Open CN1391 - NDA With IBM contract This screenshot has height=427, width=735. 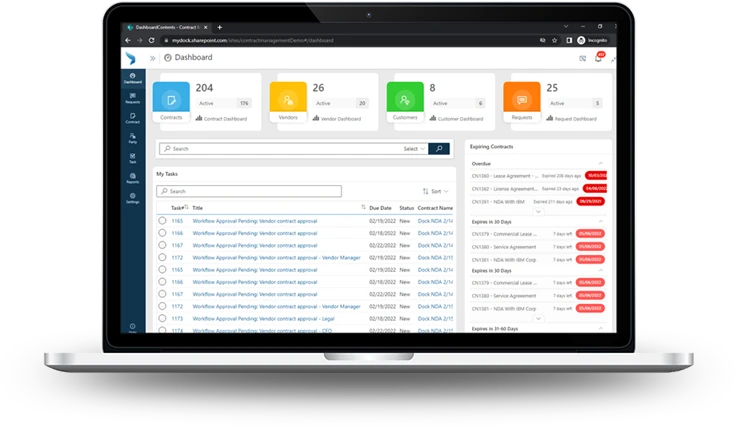(x=498, y=202)
